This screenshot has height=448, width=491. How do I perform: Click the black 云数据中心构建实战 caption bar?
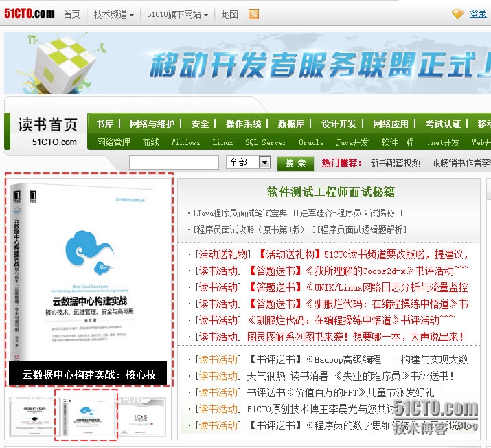[88, 373]
